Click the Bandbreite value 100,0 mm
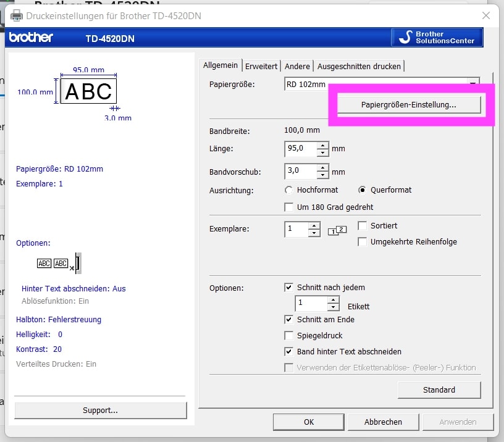 [x=302, y=130]
